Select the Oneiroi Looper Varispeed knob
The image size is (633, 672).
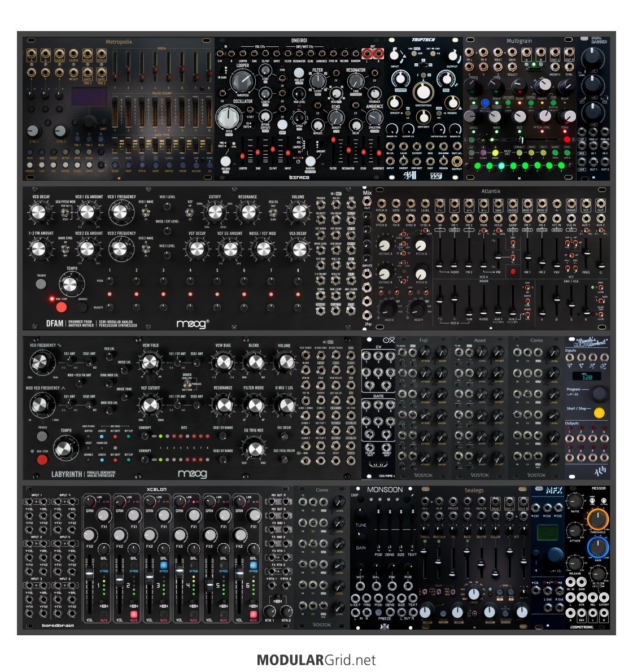pos(242,81)
